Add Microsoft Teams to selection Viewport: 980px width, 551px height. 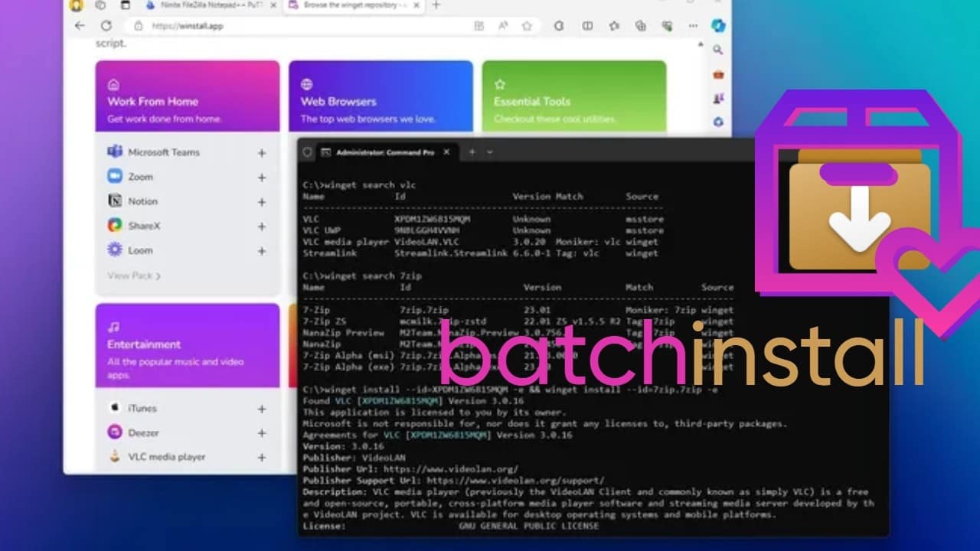click(x=261, y=153)
